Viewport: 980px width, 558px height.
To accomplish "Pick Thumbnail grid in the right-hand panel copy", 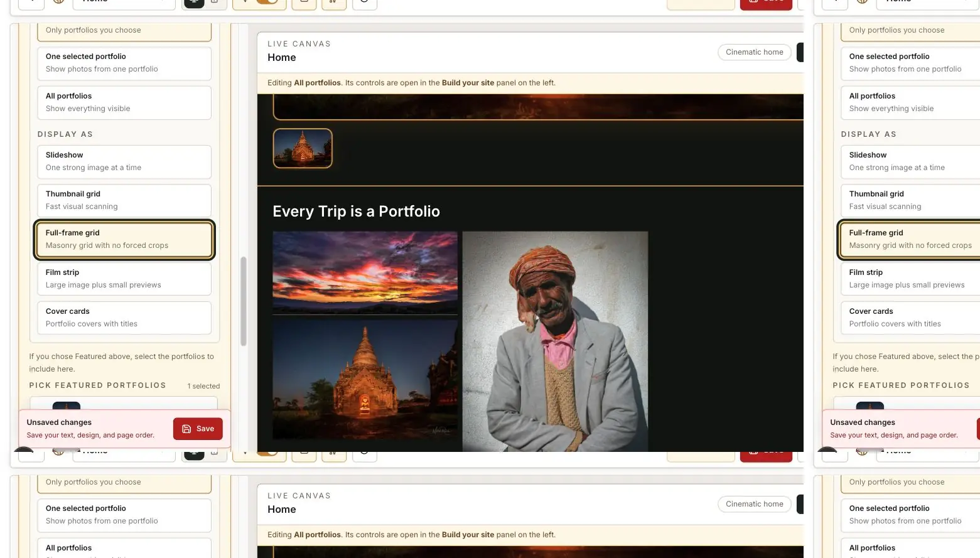I will (x=910, y=200).
